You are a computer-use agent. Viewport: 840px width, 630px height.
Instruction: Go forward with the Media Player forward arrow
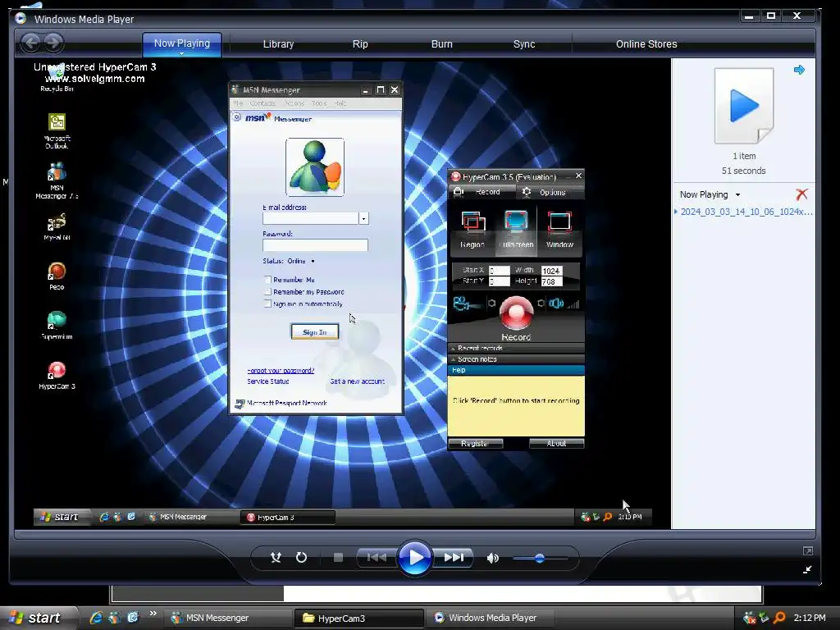click(x=53, y=43)
